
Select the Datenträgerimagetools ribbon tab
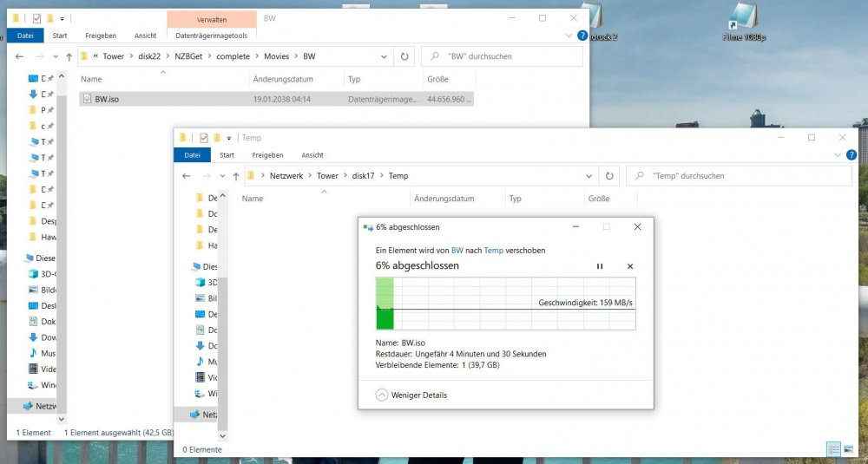pos(212,36)
